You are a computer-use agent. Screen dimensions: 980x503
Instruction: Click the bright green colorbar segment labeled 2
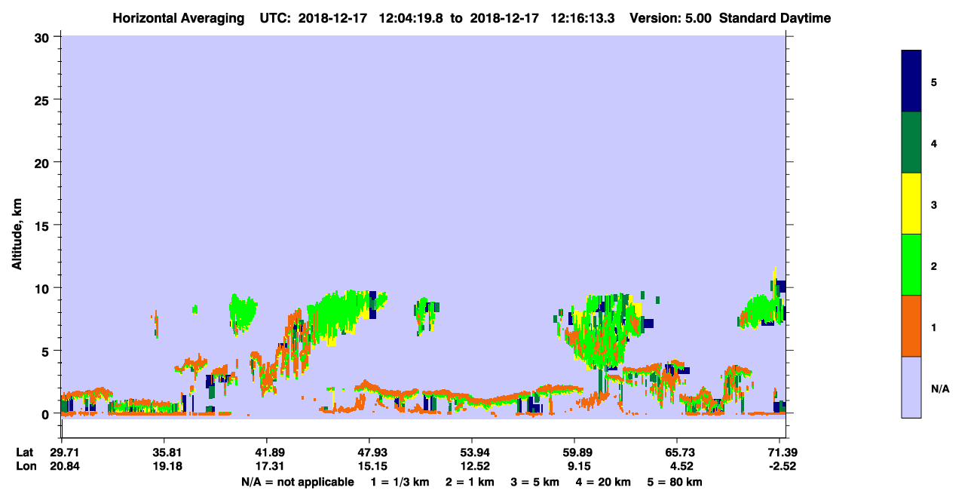911,265
